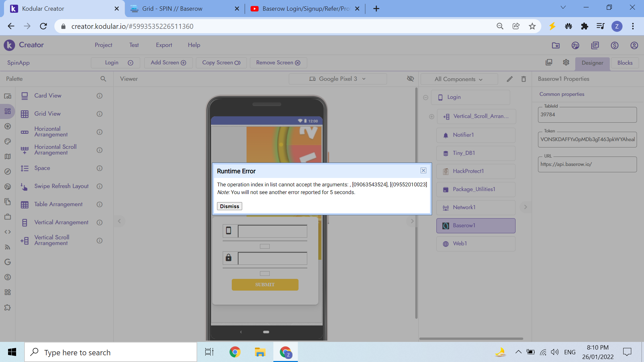Open the User Interface palette category icon
This screenshot has height=362, width=644.
pos(7,96)
